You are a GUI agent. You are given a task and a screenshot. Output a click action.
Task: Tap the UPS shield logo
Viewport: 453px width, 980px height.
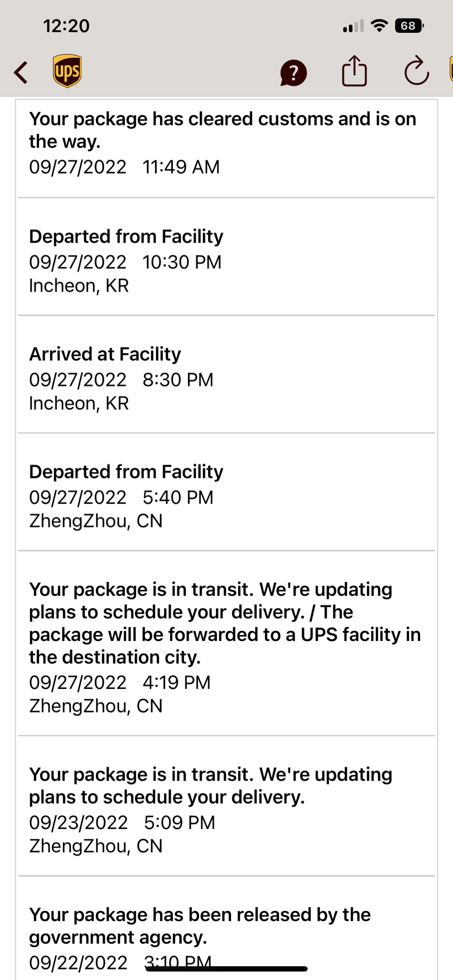67,71
